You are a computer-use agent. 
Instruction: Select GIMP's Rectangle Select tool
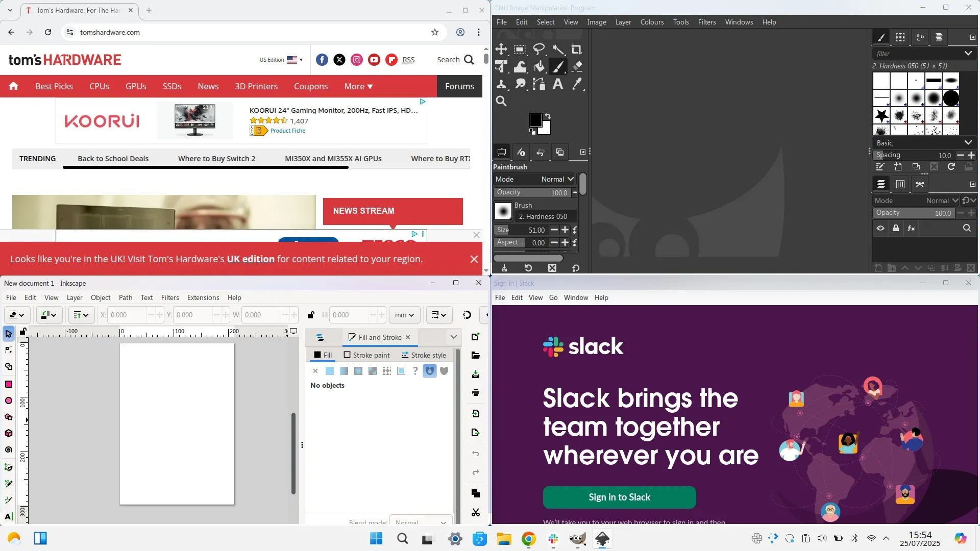pos(520,49)
